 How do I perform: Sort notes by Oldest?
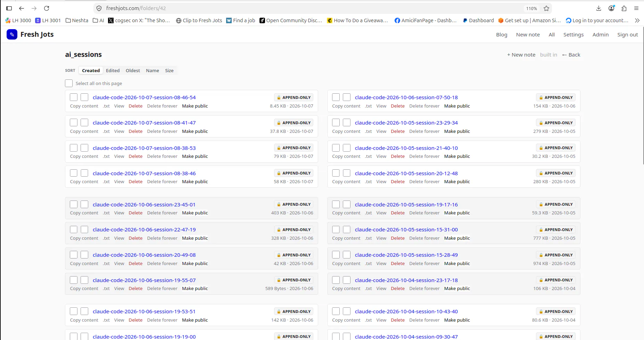click(133, 70)
